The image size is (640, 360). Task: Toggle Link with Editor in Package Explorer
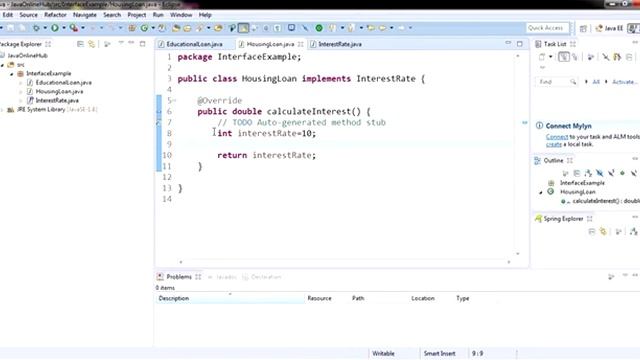(91, 44)
